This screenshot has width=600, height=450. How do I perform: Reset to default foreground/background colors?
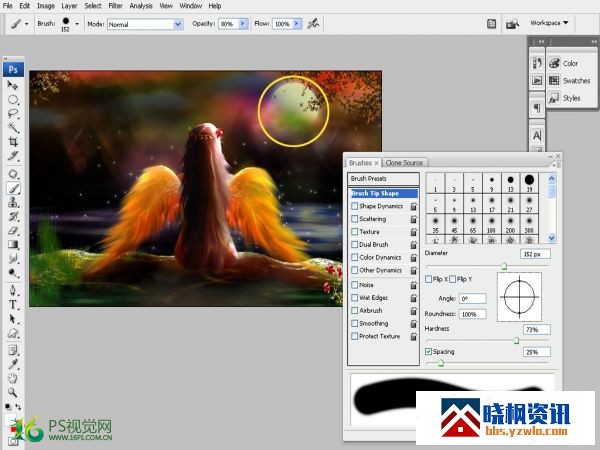8,406
